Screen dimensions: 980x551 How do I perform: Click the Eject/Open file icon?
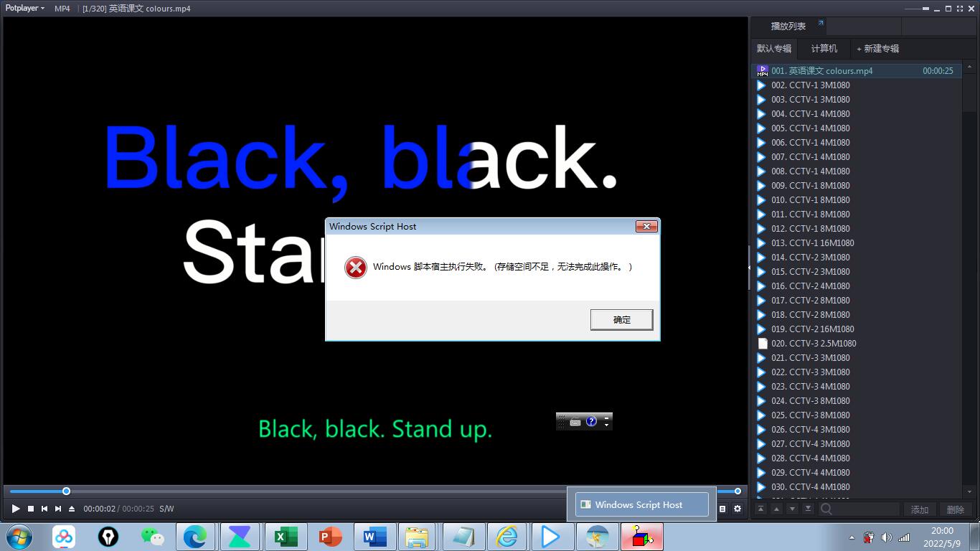[x=72, y=509]
